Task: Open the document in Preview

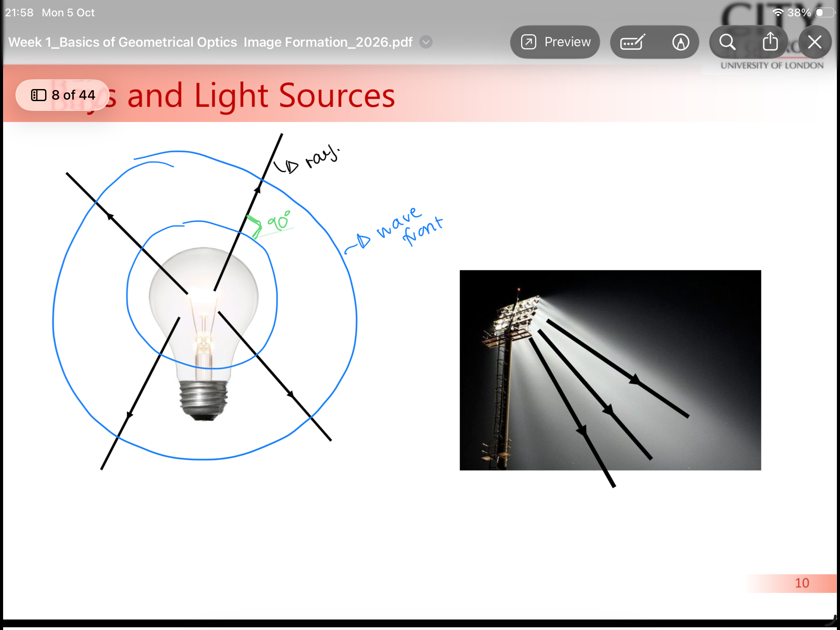Action: [555, 42]
